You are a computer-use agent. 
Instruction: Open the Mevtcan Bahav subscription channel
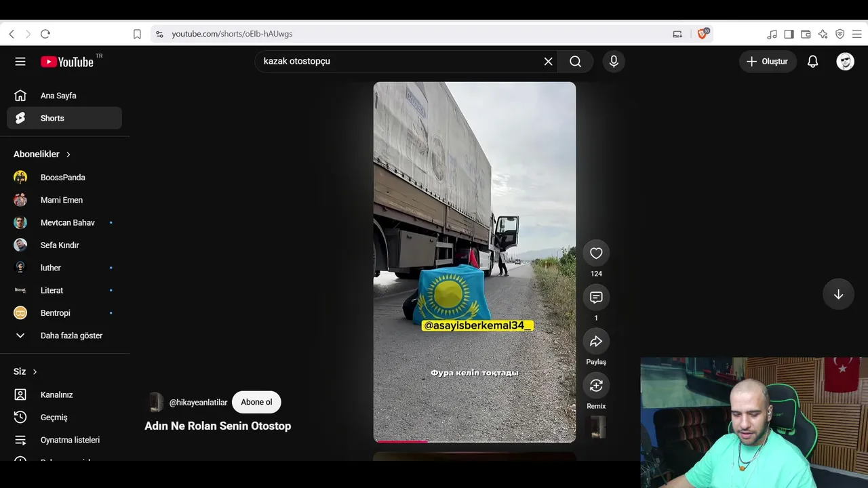tap(64, 222)
